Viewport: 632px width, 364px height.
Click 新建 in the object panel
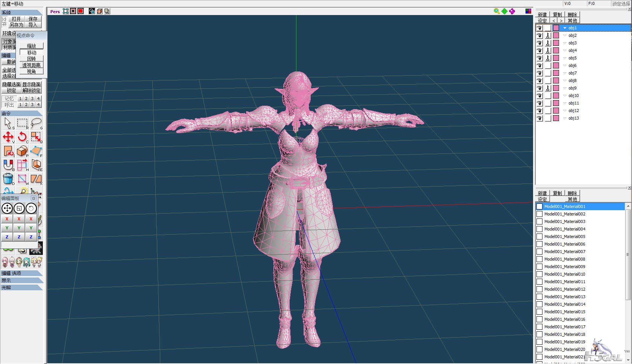542,15
